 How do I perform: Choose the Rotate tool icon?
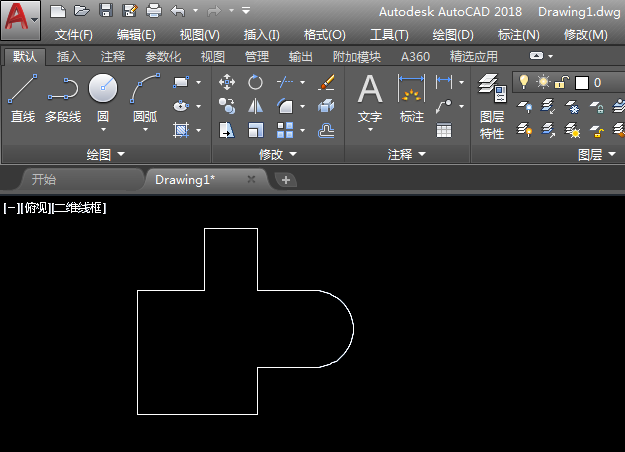point(256,82)
